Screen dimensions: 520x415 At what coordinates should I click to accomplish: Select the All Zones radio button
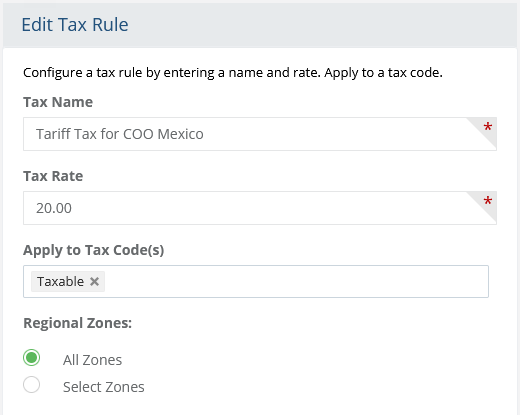coord(32,358)
